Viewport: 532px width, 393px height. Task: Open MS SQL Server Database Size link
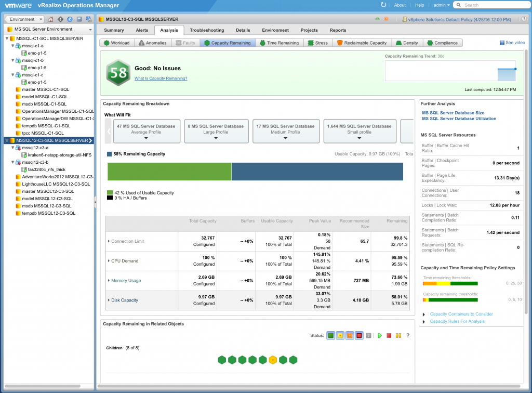453,113
